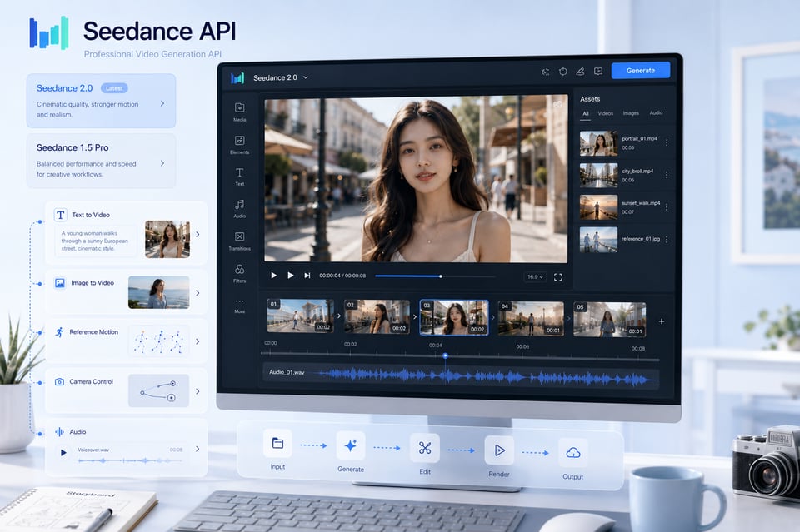Expand the Seedance 2.0 card chevron
Image resolution: width=800 pixels, height=532 pixels.
tap(162, 103)
